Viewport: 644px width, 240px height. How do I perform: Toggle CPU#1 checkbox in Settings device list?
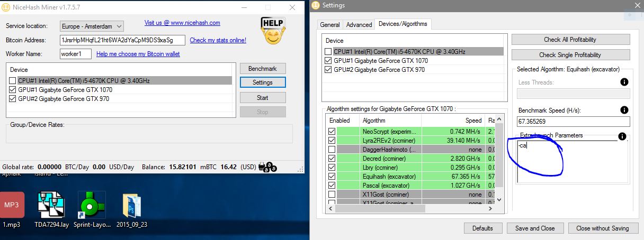coord(328,52)
